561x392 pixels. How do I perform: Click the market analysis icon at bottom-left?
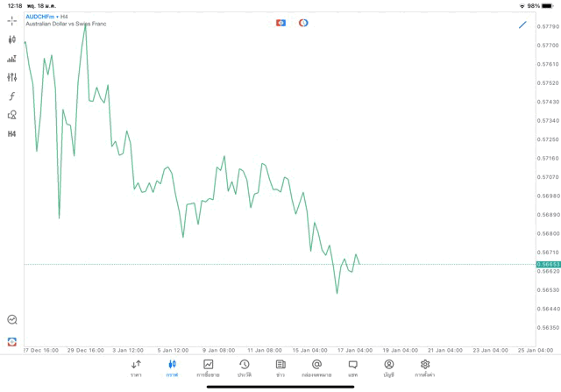click(11, 320)
